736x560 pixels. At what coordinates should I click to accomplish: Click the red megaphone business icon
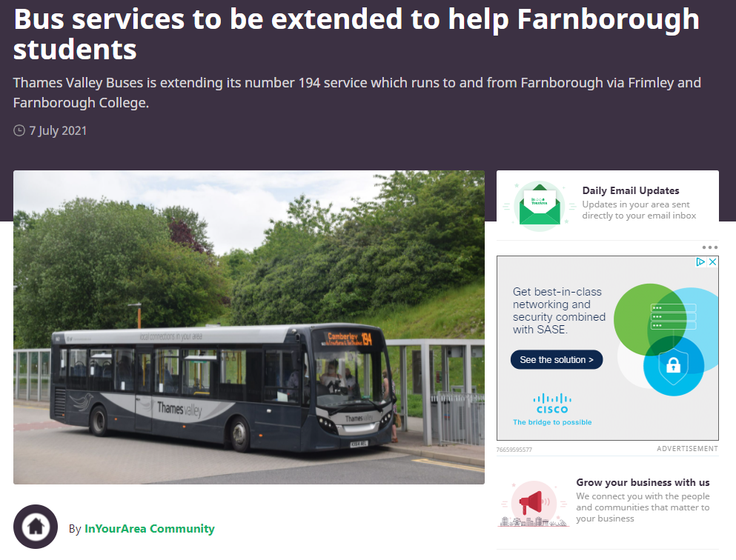click(x=533, y=503)
